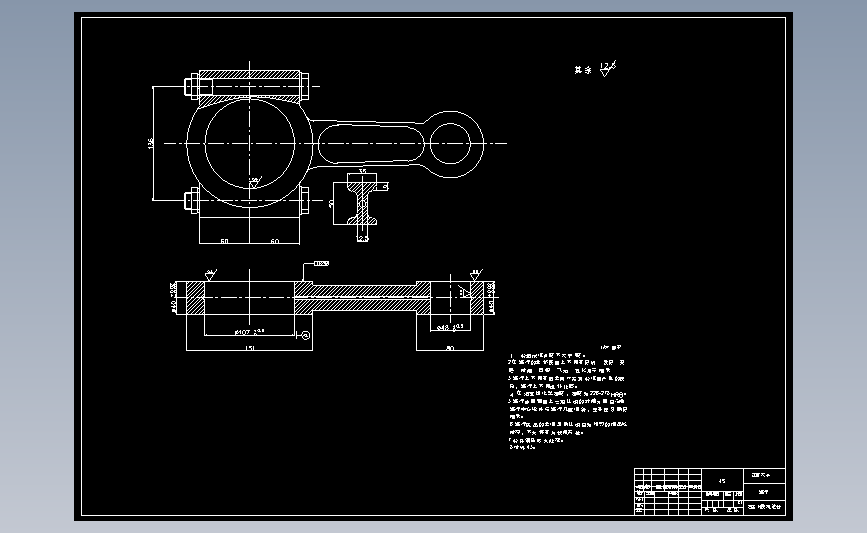Click the vertical dimension value 136
Screen dimensions: 867x533
pos(150,143)
